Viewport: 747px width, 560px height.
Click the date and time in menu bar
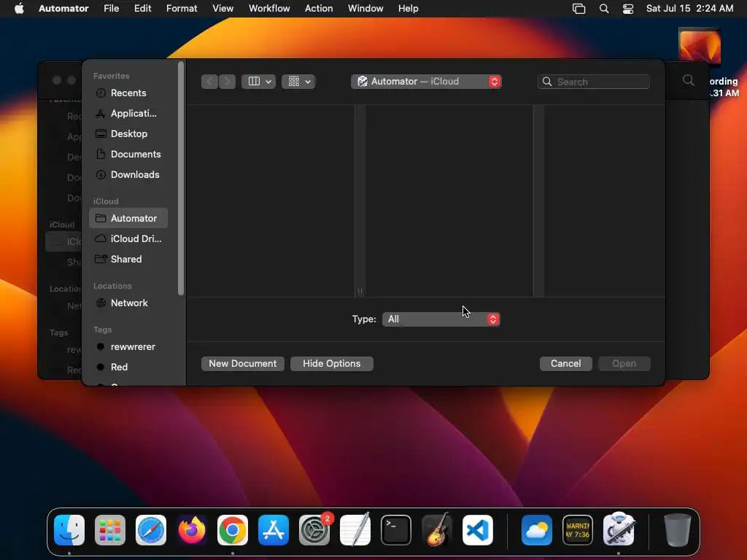(689, 9)
